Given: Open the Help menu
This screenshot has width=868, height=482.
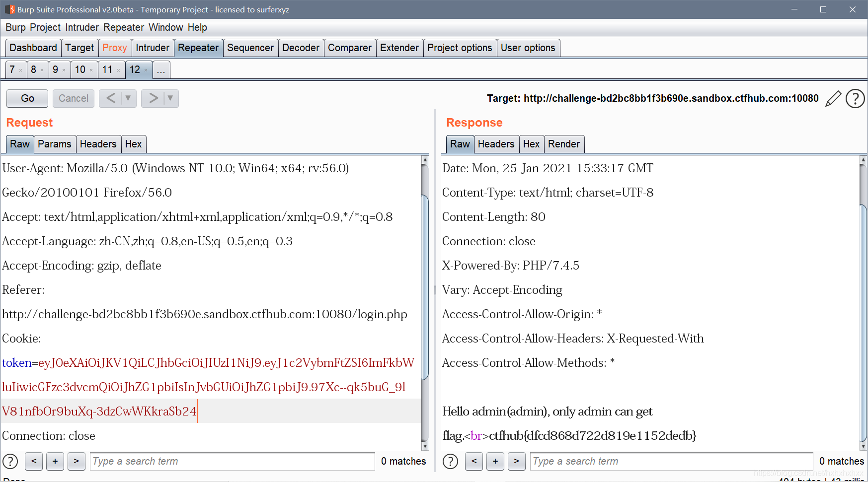Looking at the screenshot, I should click(197, 27).
